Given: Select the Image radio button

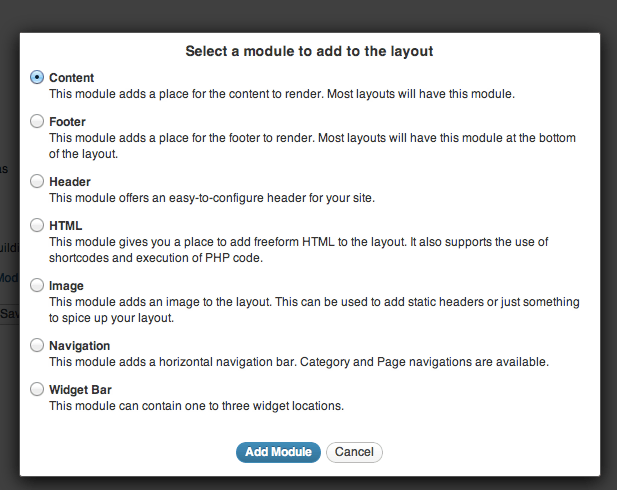Looking at the screenshot, I should point(37,286).
